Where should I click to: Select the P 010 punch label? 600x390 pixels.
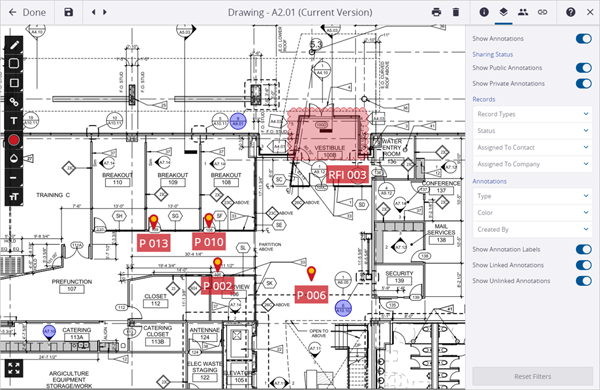[x=209, y=242]
